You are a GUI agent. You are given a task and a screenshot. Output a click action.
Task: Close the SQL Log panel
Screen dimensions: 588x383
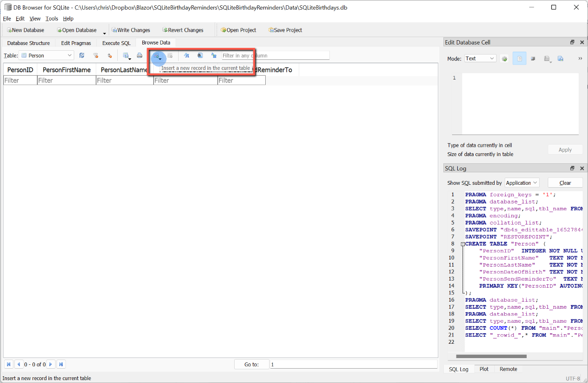[x=582, y=169]
